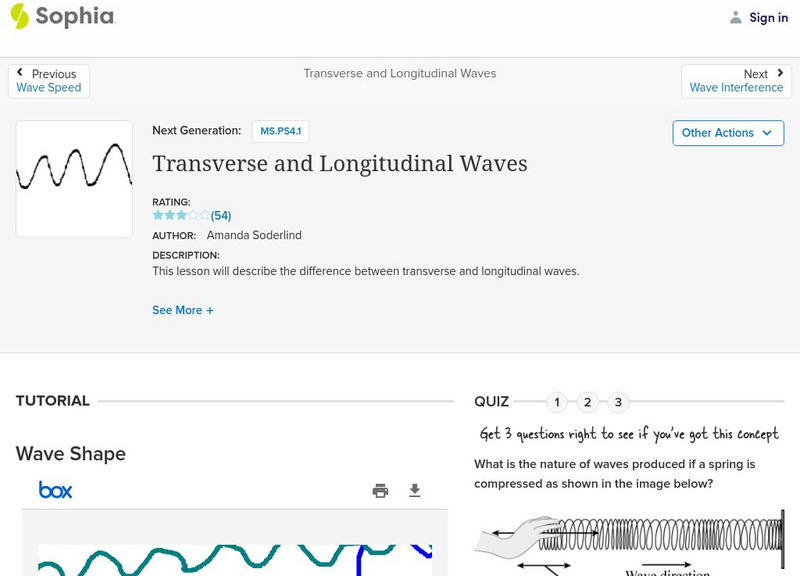The height and width of the screenshot is (576, 800).
Task: Go to Wave Speed lesson
Action: click(x=49, y=88)
